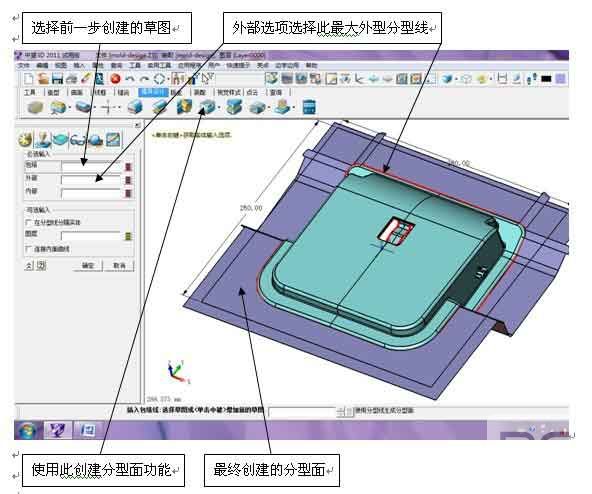Toggle the 连接内面曲线 checkbox

click(28, 249)
